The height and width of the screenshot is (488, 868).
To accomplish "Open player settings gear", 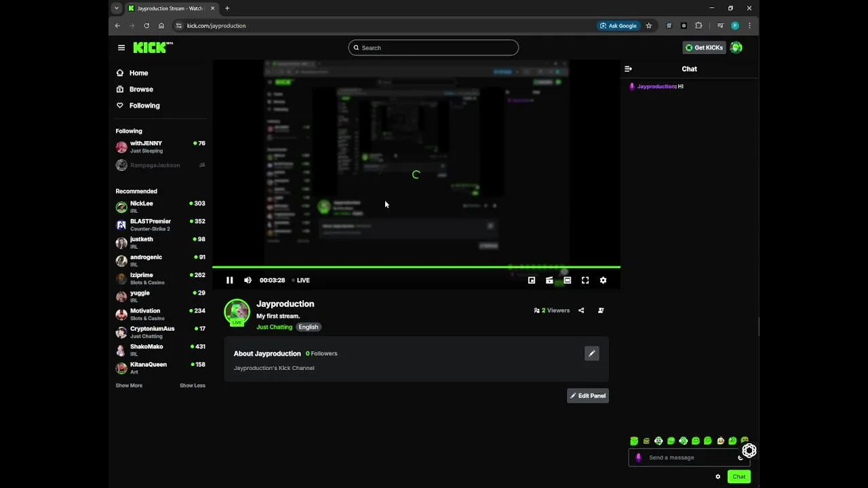I will 603,280.
